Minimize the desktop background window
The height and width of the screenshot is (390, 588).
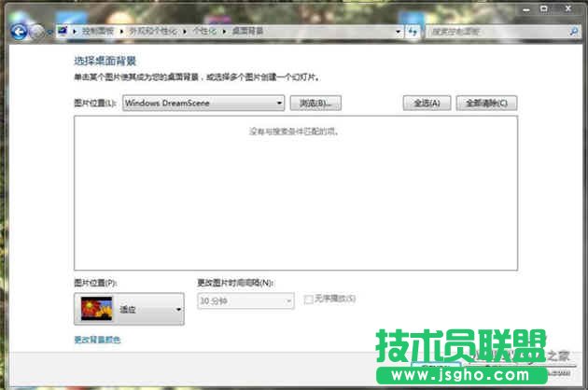[526, 9]
